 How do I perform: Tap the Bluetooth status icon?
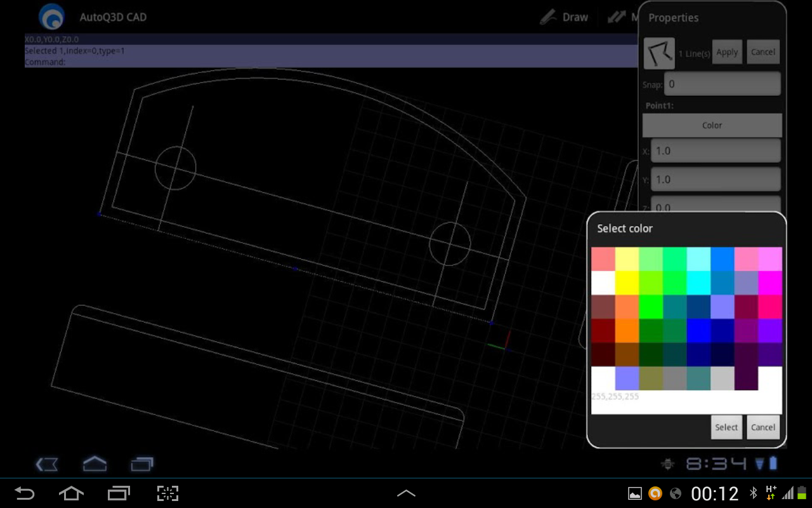(x=754, y=493)
